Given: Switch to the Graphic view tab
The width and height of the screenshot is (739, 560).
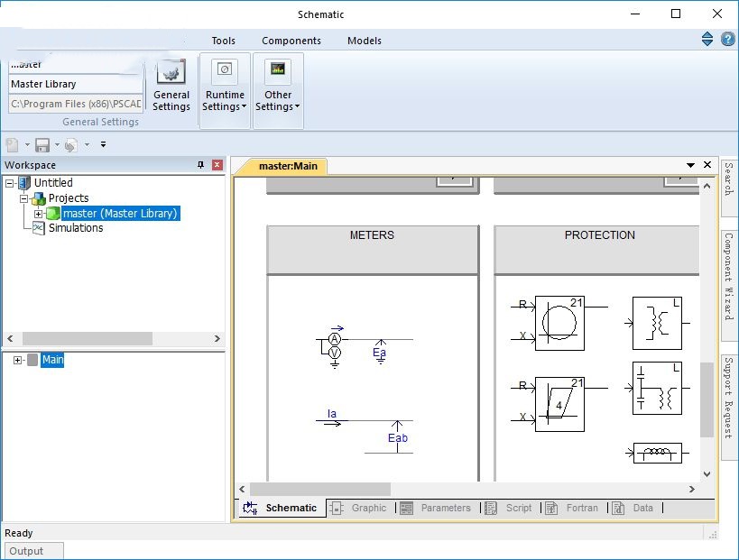Looking at the screenshot, I should (361, 508).
